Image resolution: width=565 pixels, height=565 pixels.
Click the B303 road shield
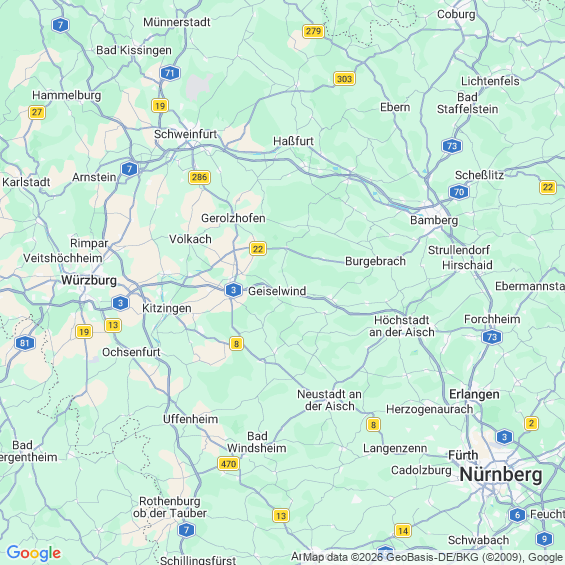pyautogui.click(x=344, y=79)
